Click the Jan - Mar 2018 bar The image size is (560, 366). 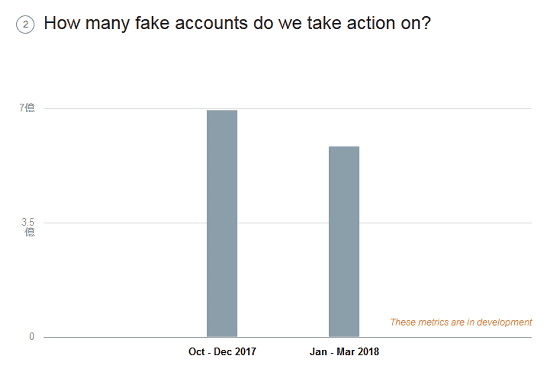[344, 242]
